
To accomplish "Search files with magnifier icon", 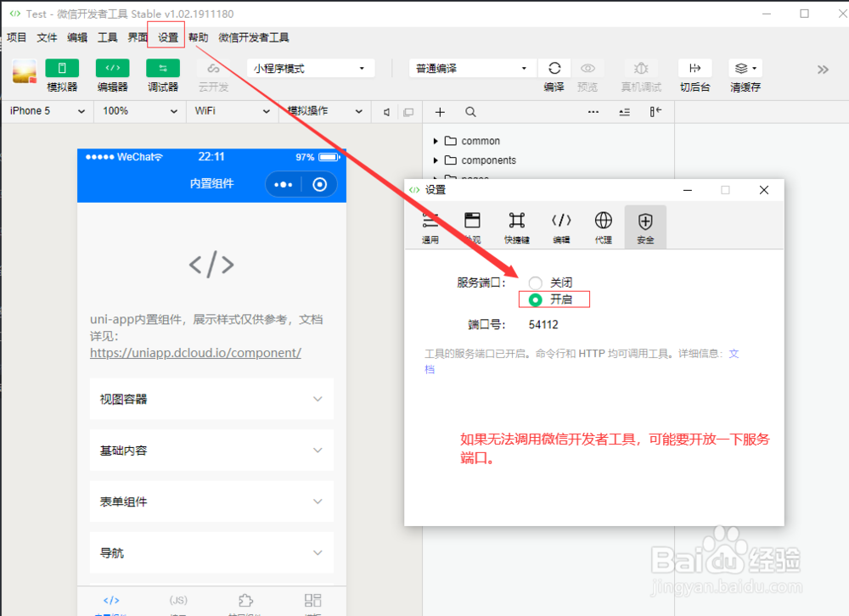I will [x=470, y=112].
